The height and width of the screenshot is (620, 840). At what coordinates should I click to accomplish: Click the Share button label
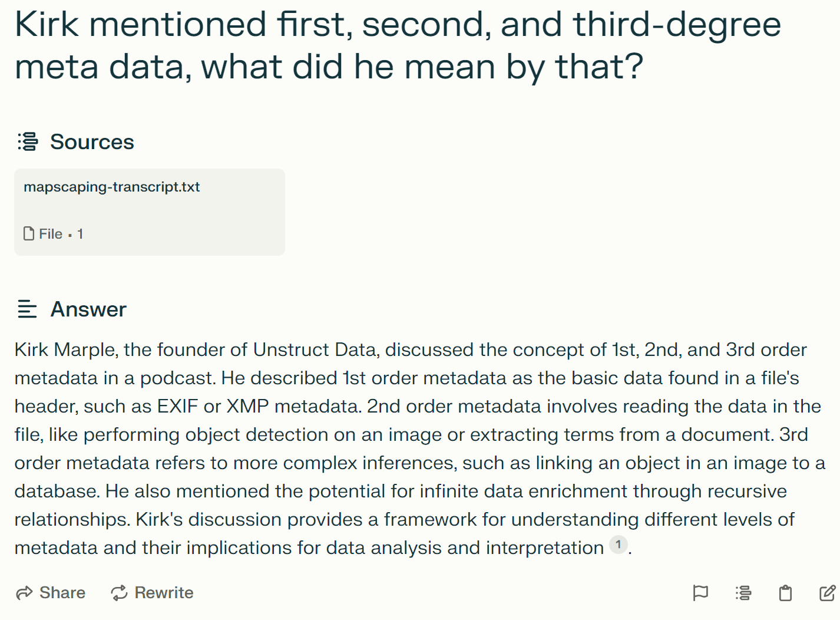click(62, 593)
